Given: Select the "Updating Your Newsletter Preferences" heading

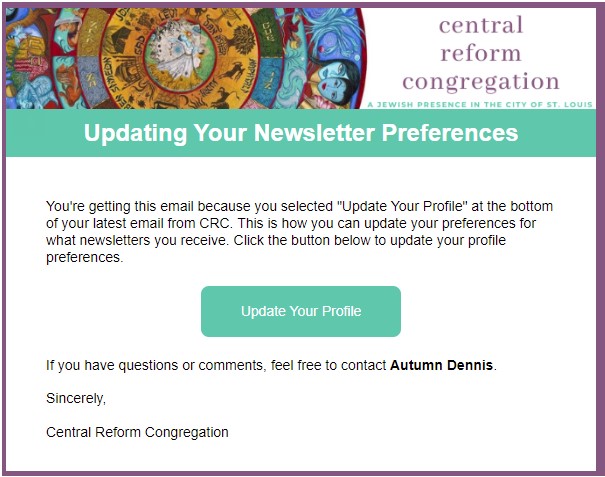Looking at the screenshot, I should tap(300, 133).
